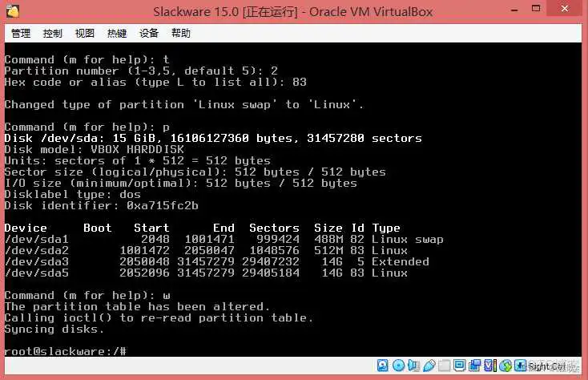Image resolution: width=588 pixels, height=380 pixels.
Task: Click the hex code value 83 entry line
Action: (x=155, y=82)
